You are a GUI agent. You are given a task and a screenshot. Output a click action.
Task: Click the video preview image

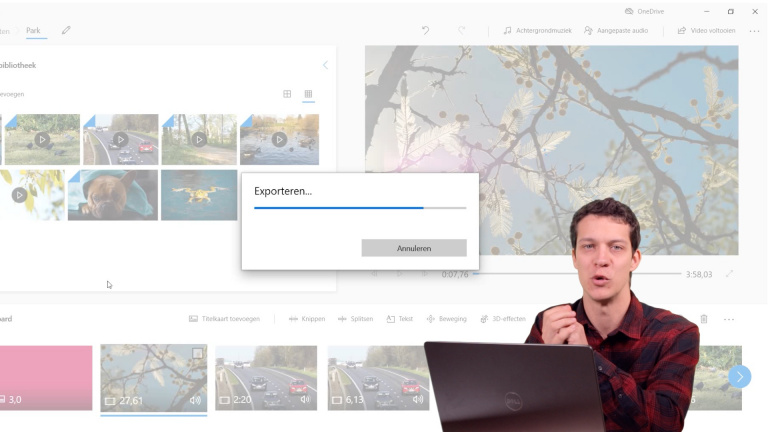pos(552,150)
